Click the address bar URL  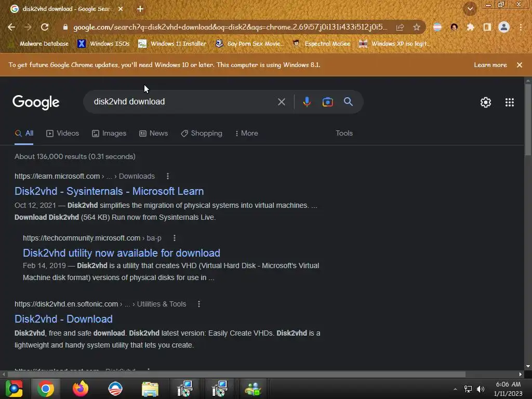click(230, 27)
